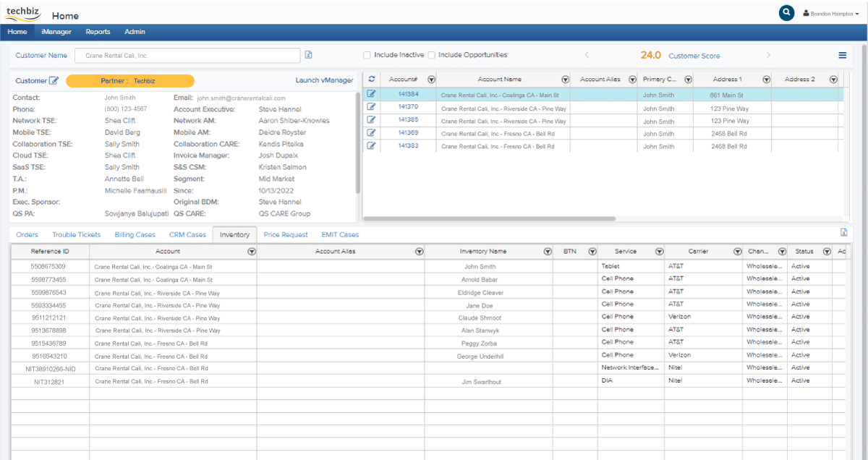Click the Launch vManager link

pos(324,80)
